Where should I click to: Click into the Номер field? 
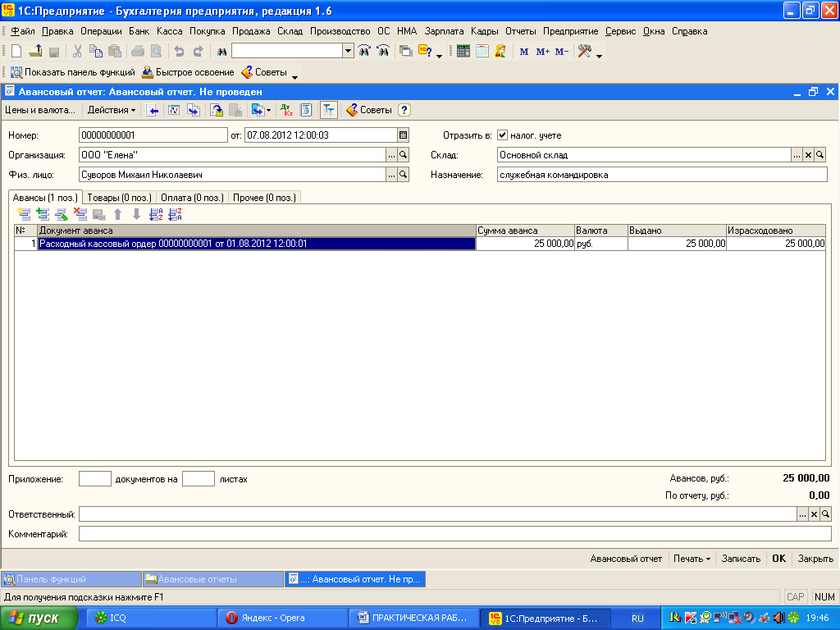tap(153, 135)
